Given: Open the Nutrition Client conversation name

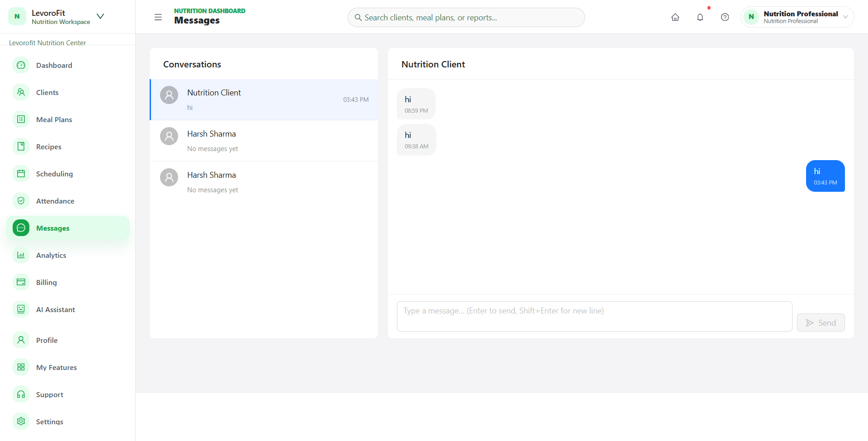Looking at the screenshot, I should coord(214,93).
